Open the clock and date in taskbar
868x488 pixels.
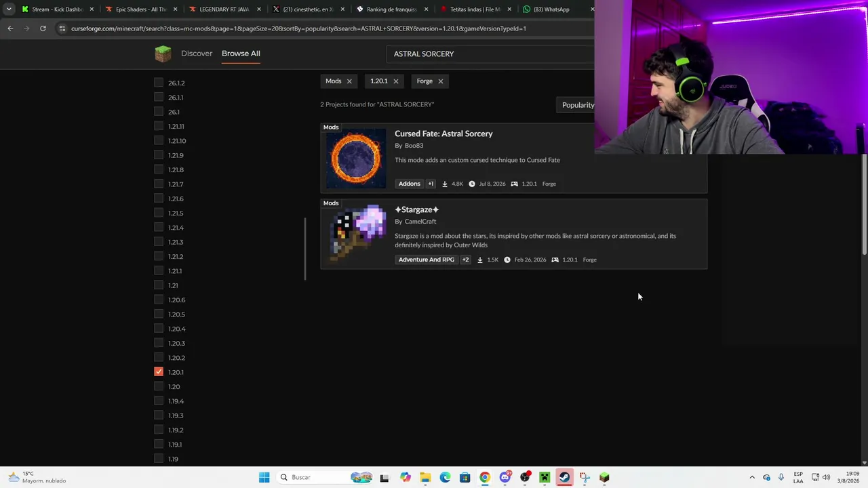click(848, 477)
